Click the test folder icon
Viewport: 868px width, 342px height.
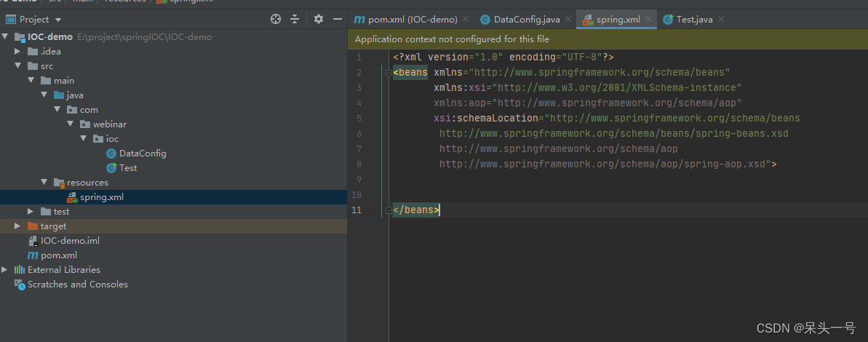click(45, 212)
